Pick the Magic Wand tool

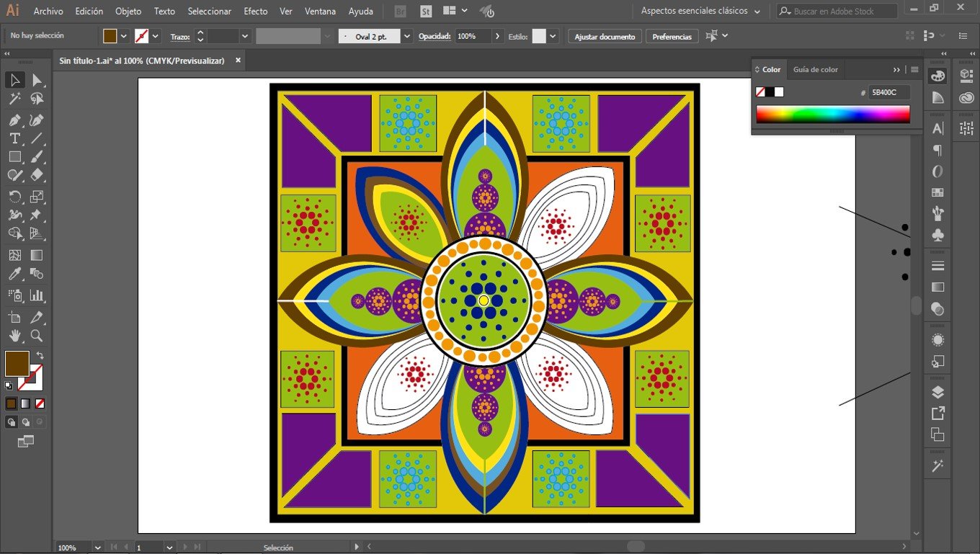coord(14,99)
